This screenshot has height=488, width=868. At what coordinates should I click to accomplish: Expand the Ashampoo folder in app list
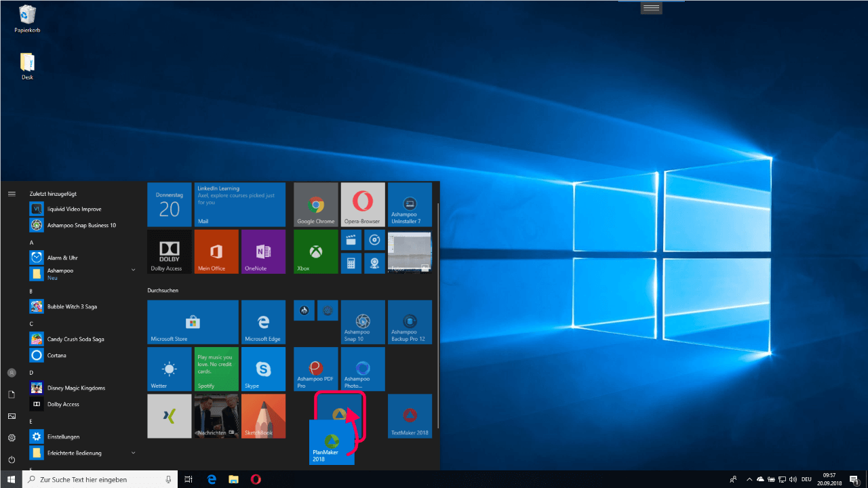tap(133, 270)
